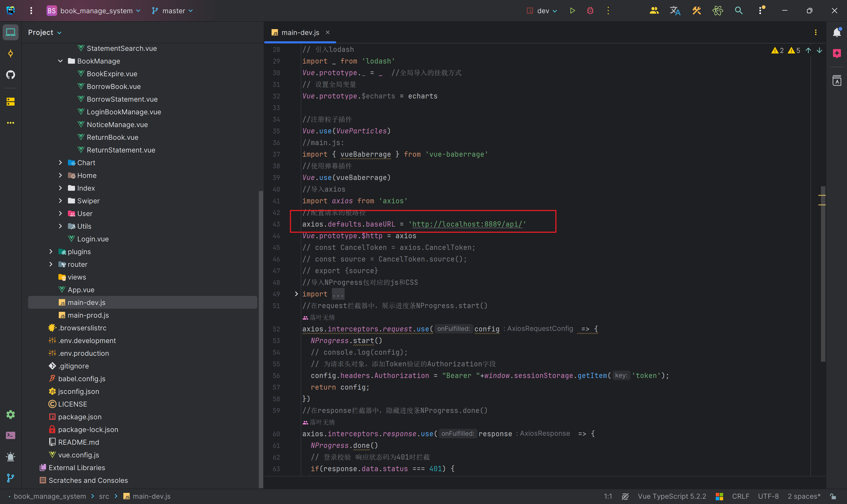847x504 pixels.
Task: Open the GitHub tool window icon
Action: coord(11,74)
